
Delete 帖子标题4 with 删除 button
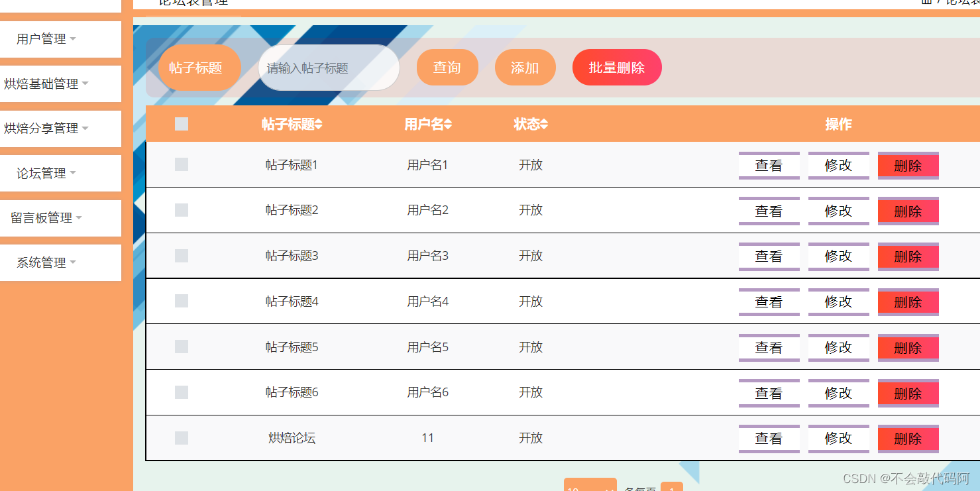click(908, 302)
